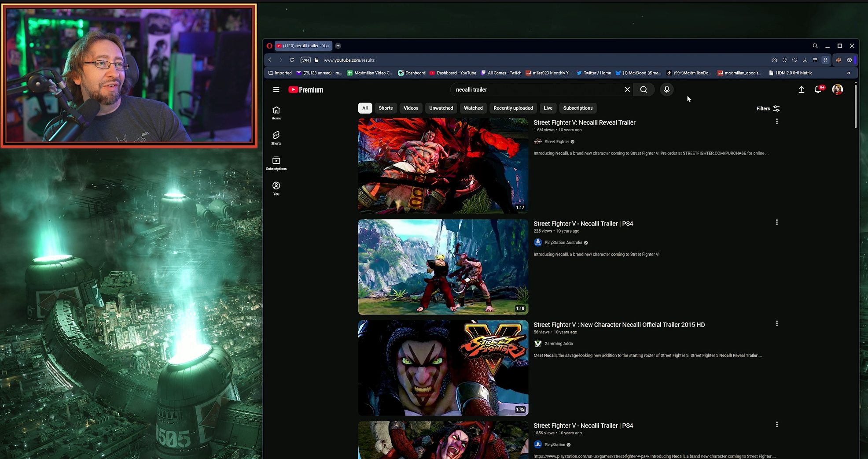Open 'Street Fighter V: Necalli Reveal Trailer' title
Viewport: 868px width, 459px height.
(x=585, y=122)
